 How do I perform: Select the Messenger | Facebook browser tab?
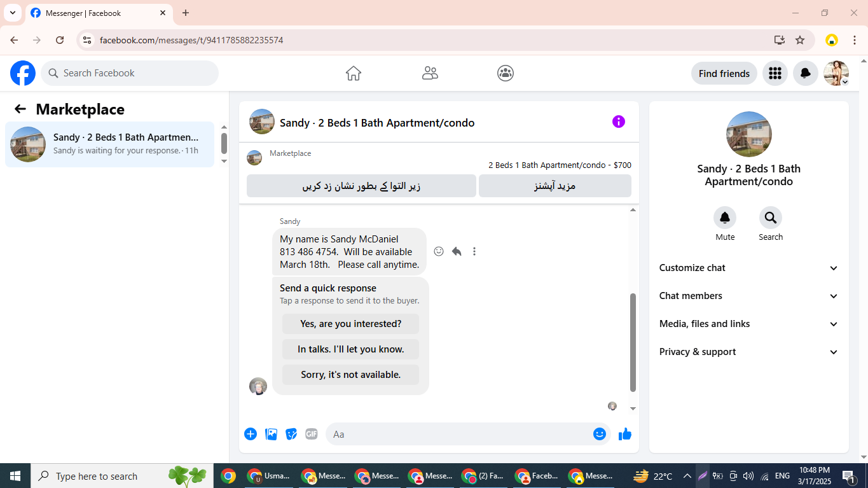pos(99,13)
